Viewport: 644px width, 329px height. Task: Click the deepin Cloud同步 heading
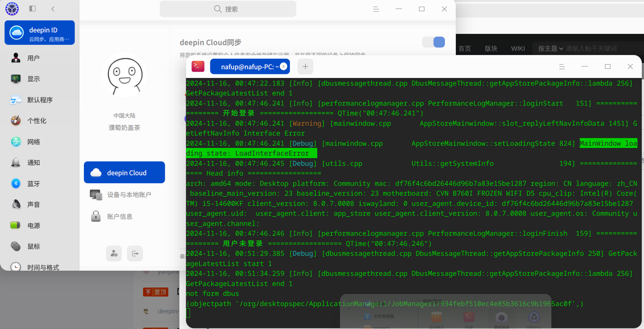210,42
